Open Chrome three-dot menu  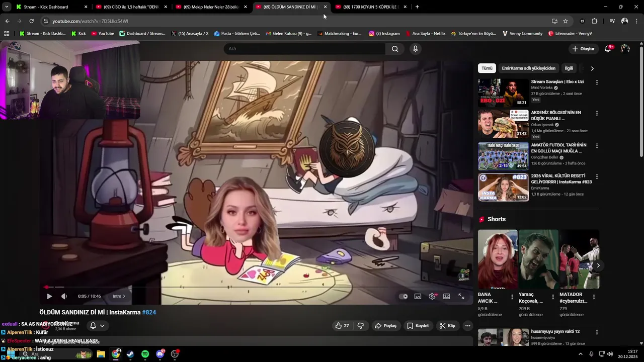[x=637, y=21]
